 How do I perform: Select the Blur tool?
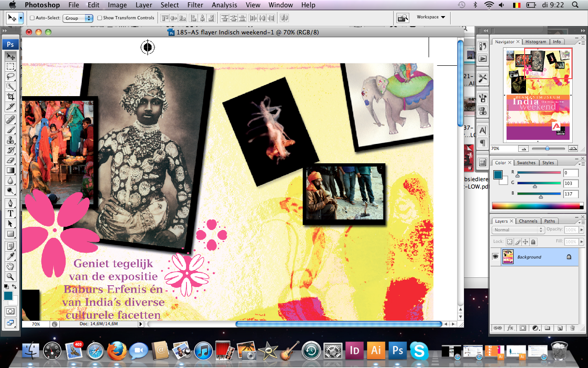tap(10, 180)
